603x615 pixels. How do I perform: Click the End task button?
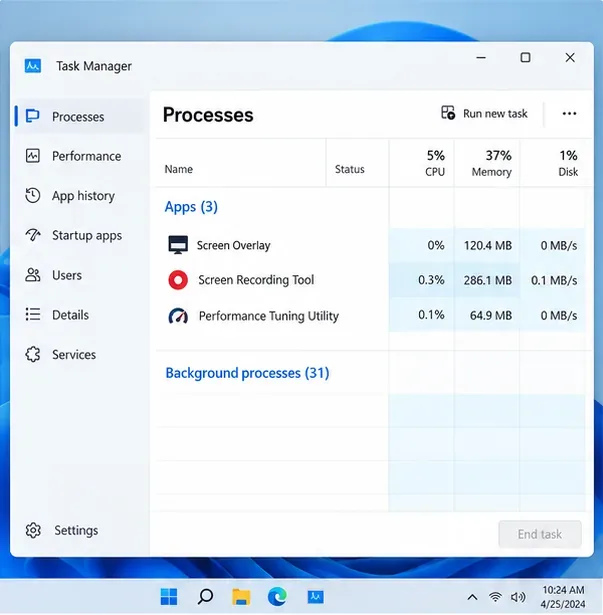click(x=540, y=534)
